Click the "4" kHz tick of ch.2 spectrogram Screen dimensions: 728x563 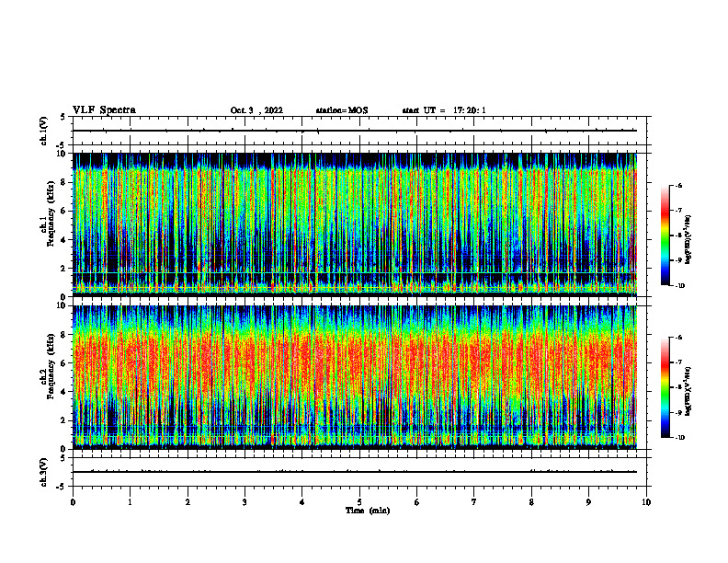coord(64,392)
